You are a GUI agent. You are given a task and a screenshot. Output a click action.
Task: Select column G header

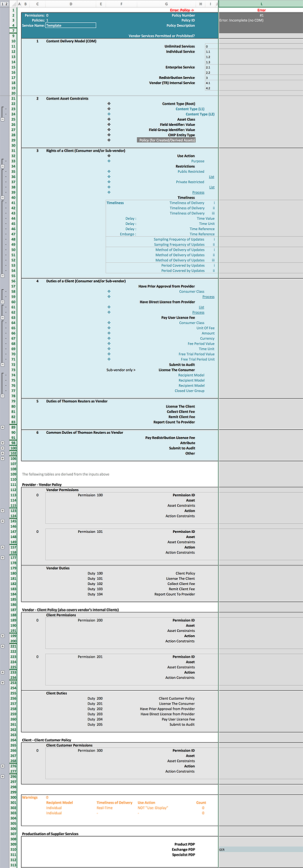[x=166, y=4]
